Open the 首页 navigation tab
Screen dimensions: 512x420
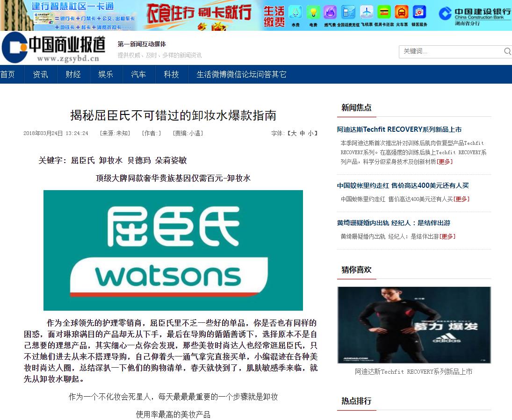pyautogui.click(x=8, y=74)
